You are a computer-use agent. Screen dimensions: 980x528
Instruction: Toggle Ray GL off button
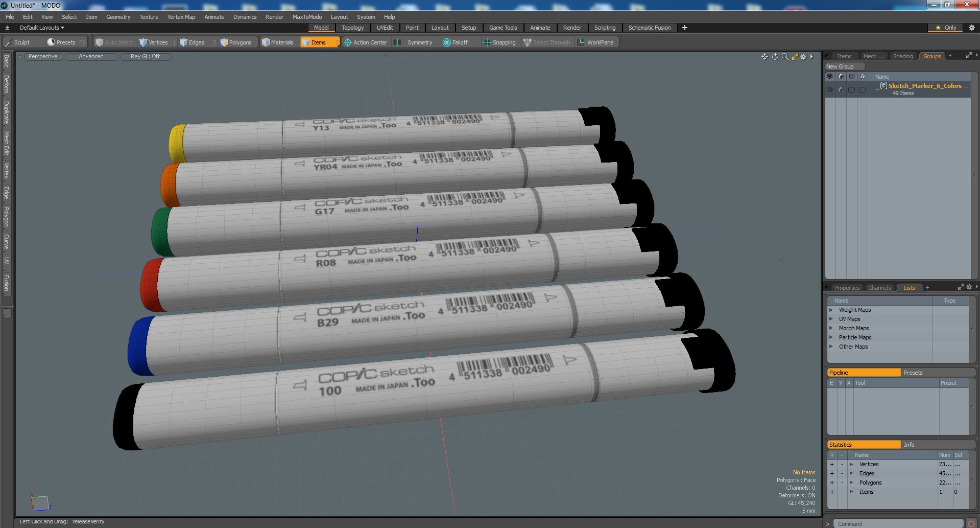coord(145,56)
